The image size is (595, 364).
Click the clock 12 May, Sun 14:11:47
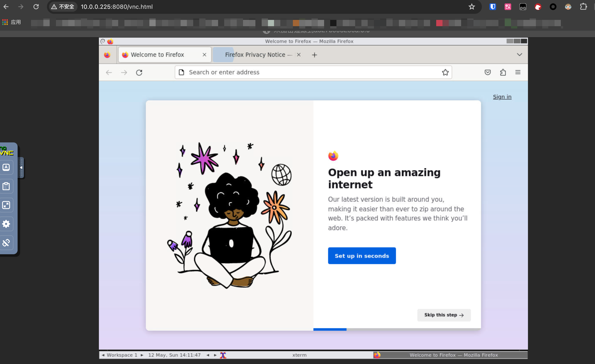(174, 355)
